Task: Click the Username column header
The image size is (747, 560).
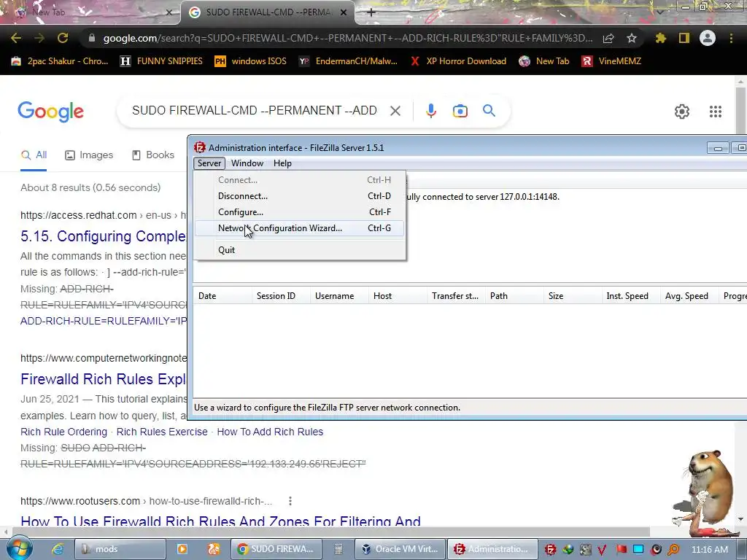Action: pyautogui.click(x=338, y=296)
